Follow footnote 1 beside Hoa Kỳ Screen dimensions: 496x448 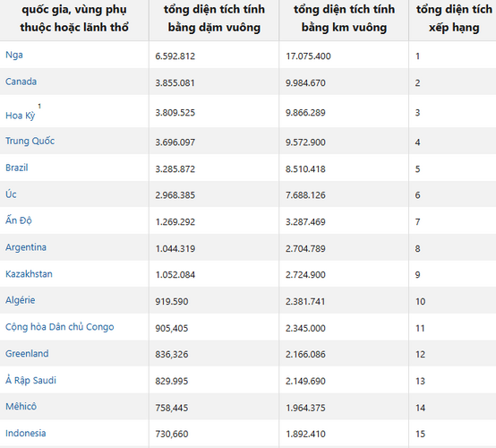click(x=39, y=106)
